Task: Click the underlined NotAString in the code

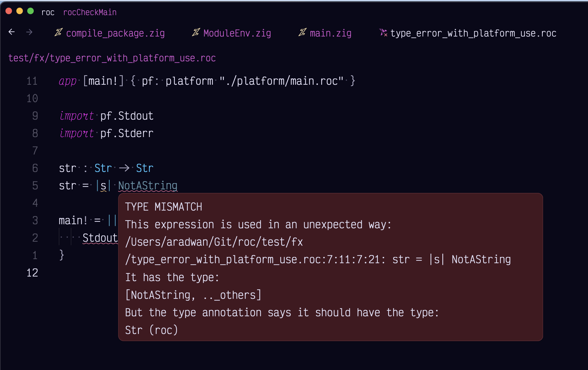Action: point(148,186)
